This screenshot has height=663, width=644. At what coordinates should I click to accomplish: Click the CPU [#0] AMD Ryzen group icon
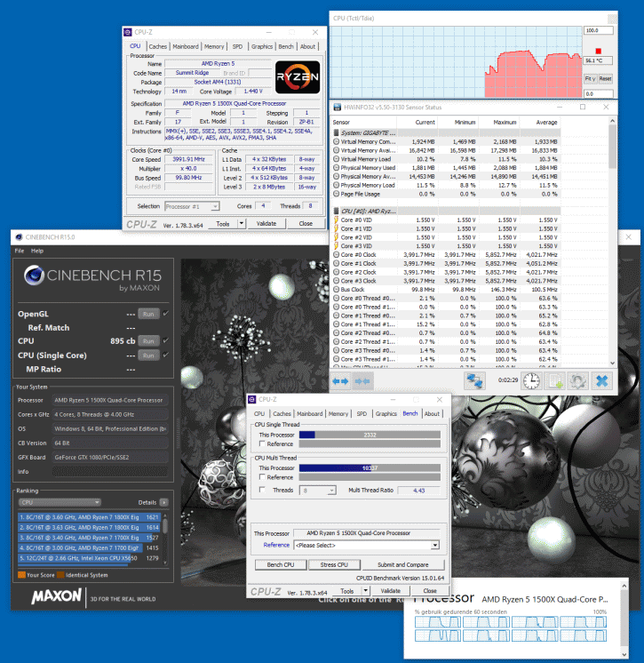(x=337, y=211)
